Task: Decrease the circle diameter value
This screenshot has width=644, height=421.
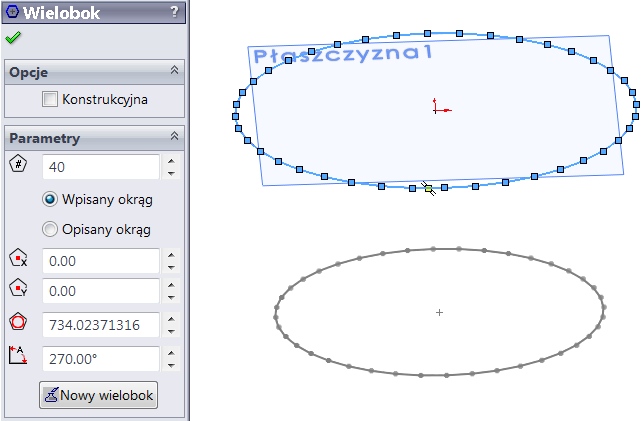Action: (x=171, y=331)
